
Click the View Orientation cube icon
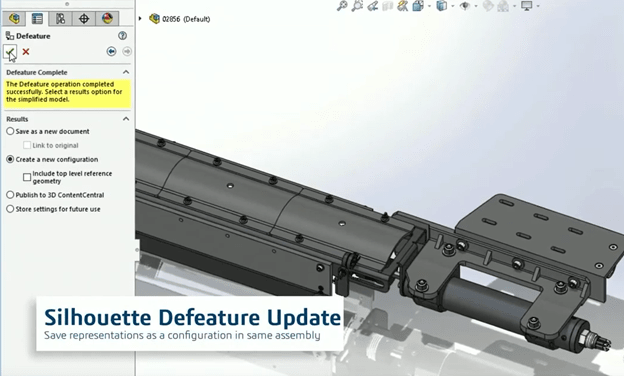pos(418,6)
